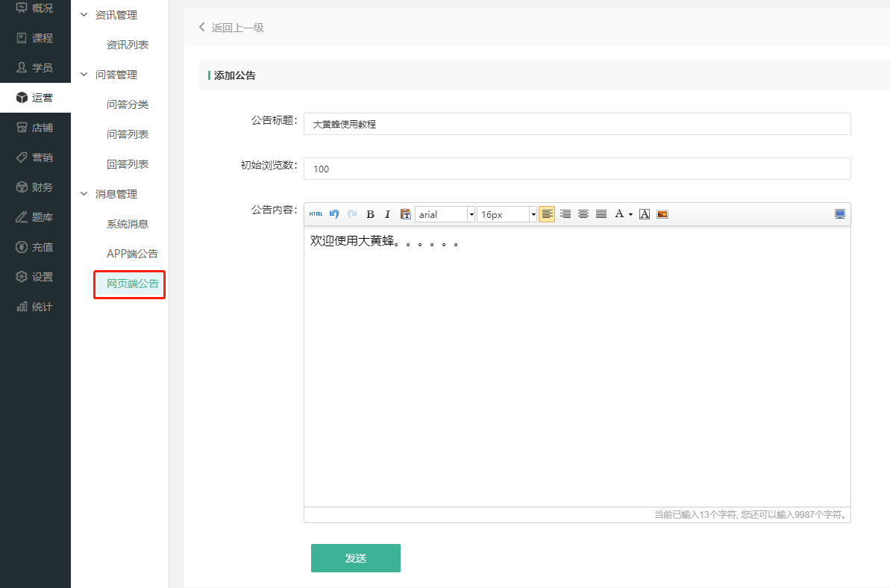This screenshot has width=890, height=588.
Task: Open the arial font family dropdown
Action: (x=445, y=214)
